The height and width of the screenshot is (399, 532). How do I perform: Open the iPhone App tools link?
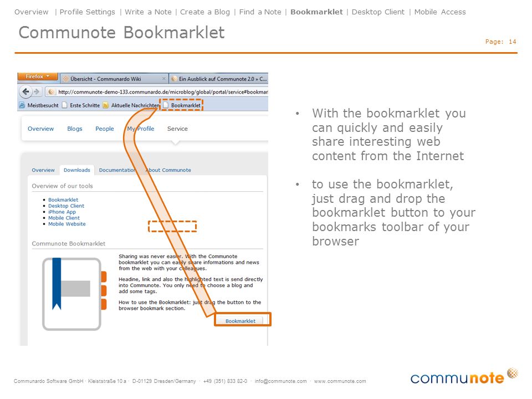click(62, 212)
